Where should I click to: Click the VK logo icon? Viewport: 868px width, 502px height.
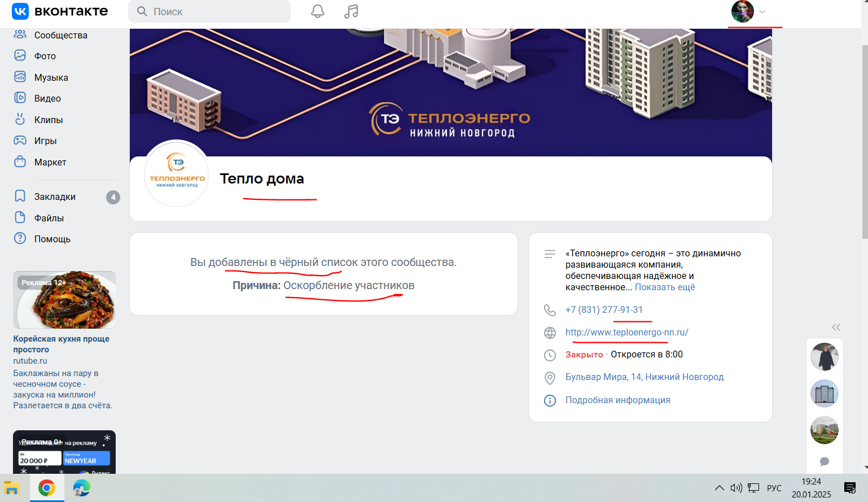(20, 11)
